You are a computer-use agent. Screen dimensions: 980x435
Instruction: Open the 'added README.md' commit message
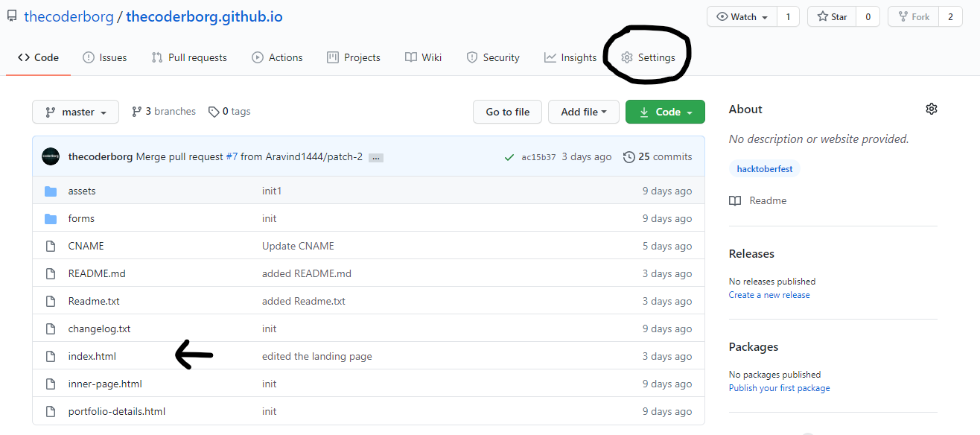tap(307, 273)
